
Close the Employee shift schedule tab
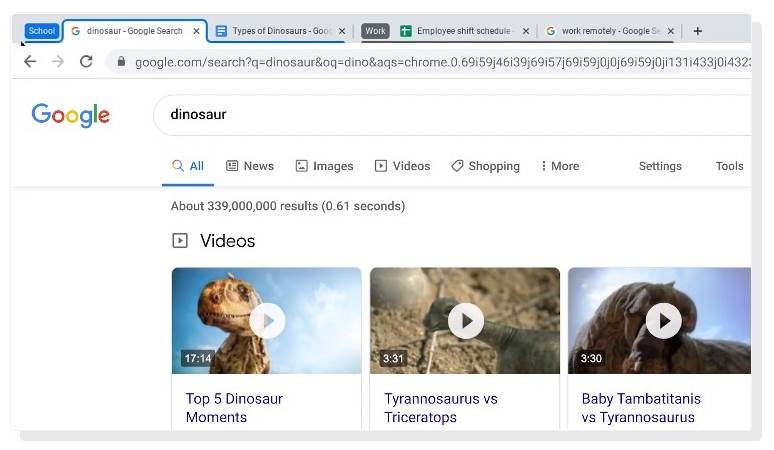click(x=526, y=31)
